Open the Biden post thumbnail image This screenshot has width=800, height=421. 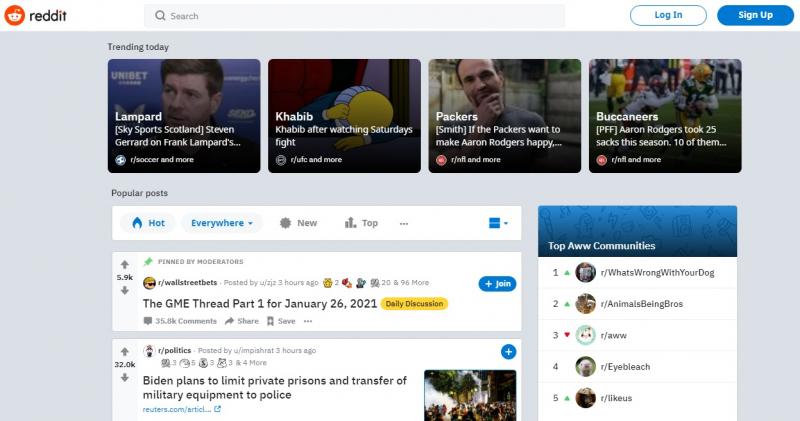[x=470, y=395]
